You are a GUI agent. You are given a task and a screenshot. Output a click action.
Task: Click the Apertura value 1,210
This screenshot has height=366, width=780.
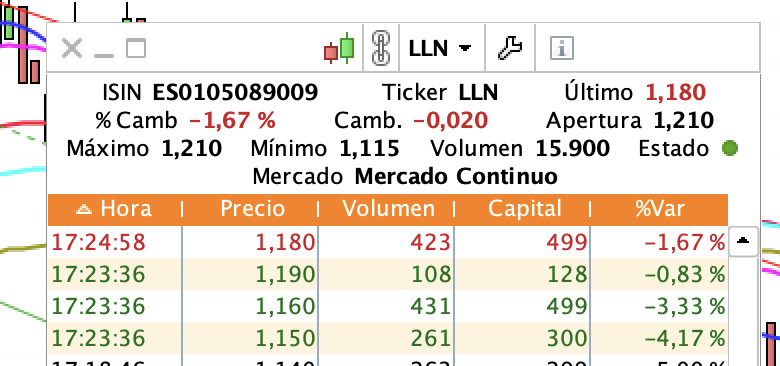click(683, 120)
